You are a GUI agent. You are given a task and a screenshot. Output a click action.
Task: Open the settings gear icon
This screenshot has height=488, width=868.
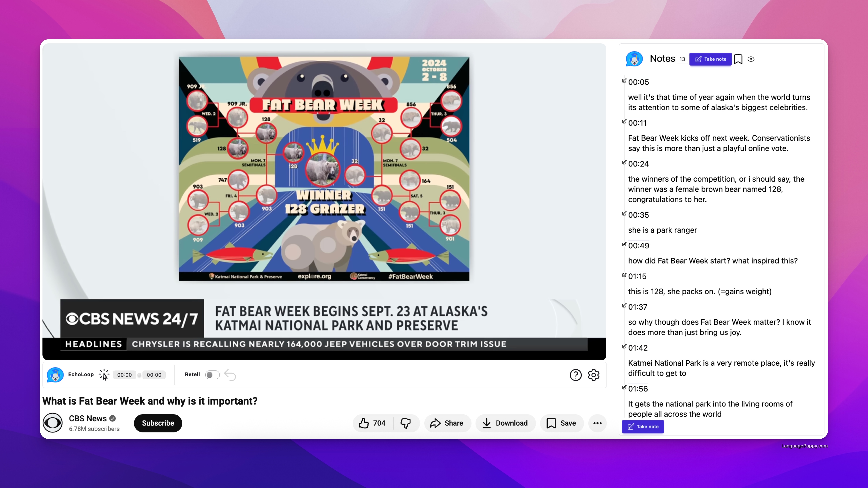click(x=594, y=375)
